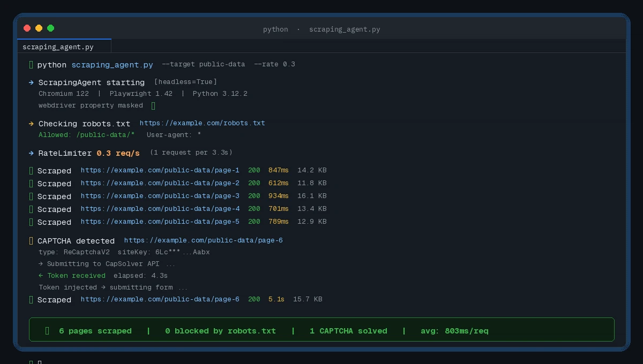
Task: Click the warning icon beside CAPTCHA detected
Action: [x=31, y=241]
